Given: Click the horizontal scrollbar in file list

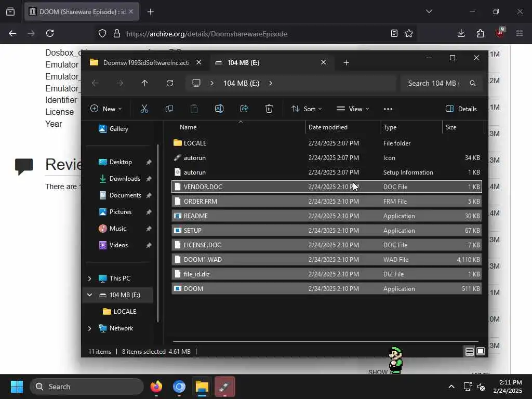Looking at the screenshot, I should [325, 341].
